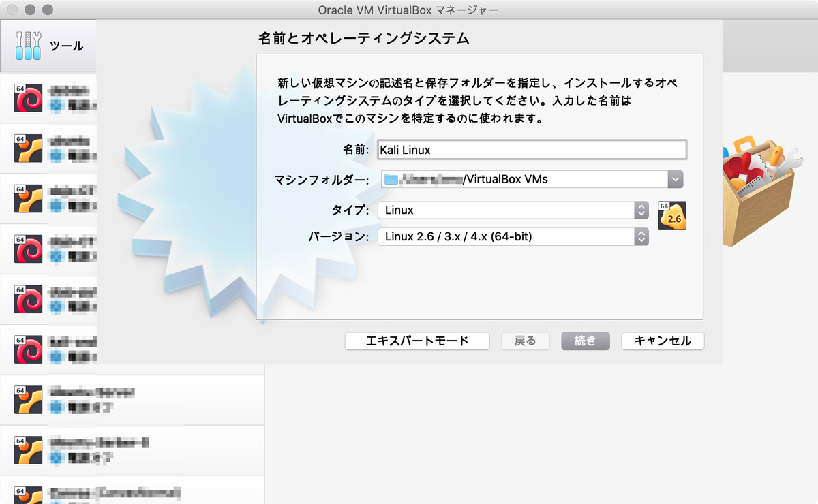Click the 続き button to continue
This screenshot has width=818, height=504.
tap(585, 341)
